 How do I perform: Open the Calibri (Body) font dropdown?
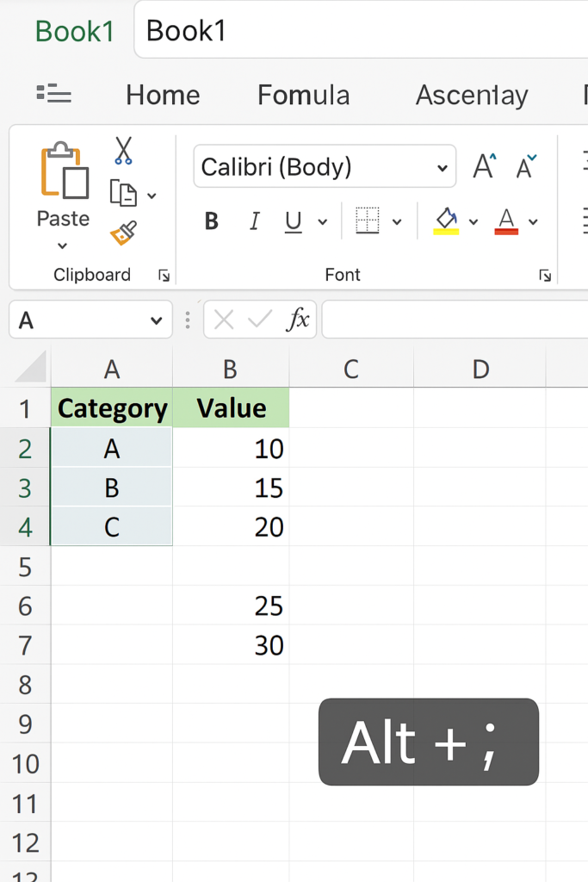pos(325,167)
